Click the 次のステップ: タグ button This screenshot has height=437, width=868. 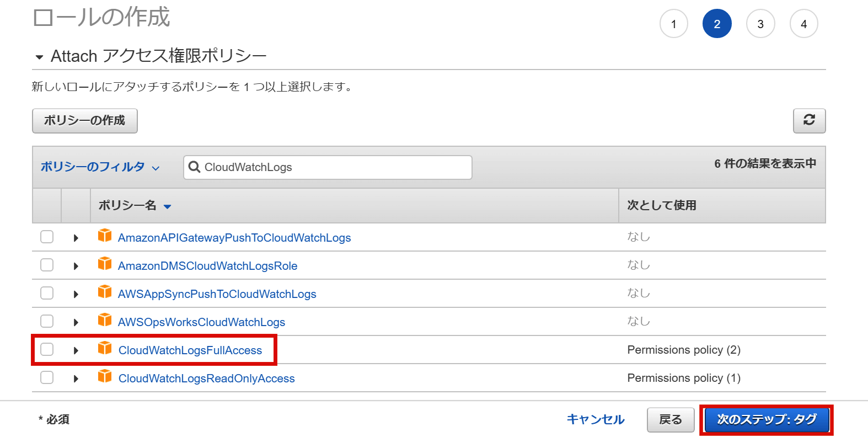click(x=767, y=420)
